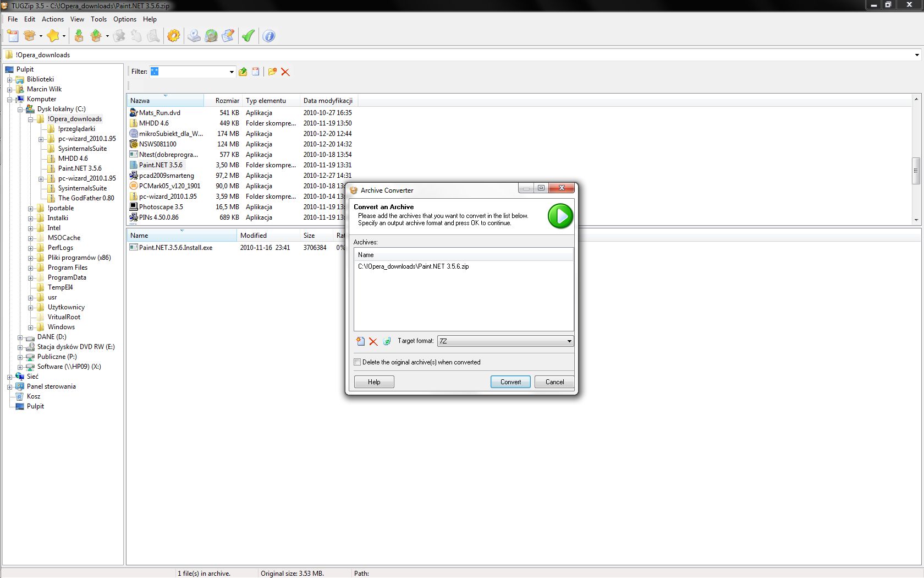Screen dimensions: 924x578
Task: Open the Help menu in menu bar
Action: pyautogui.click(x=150, y=19)
